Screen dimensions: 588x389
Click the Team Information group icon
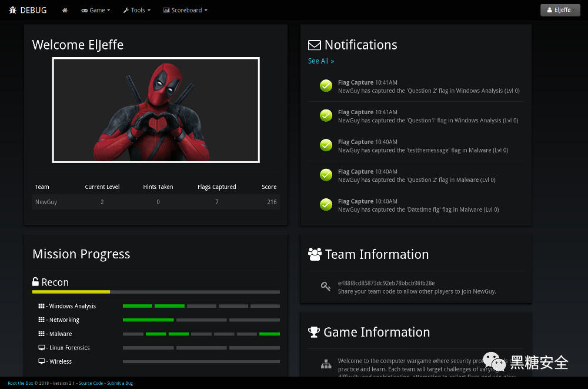[x=315, y=254]
